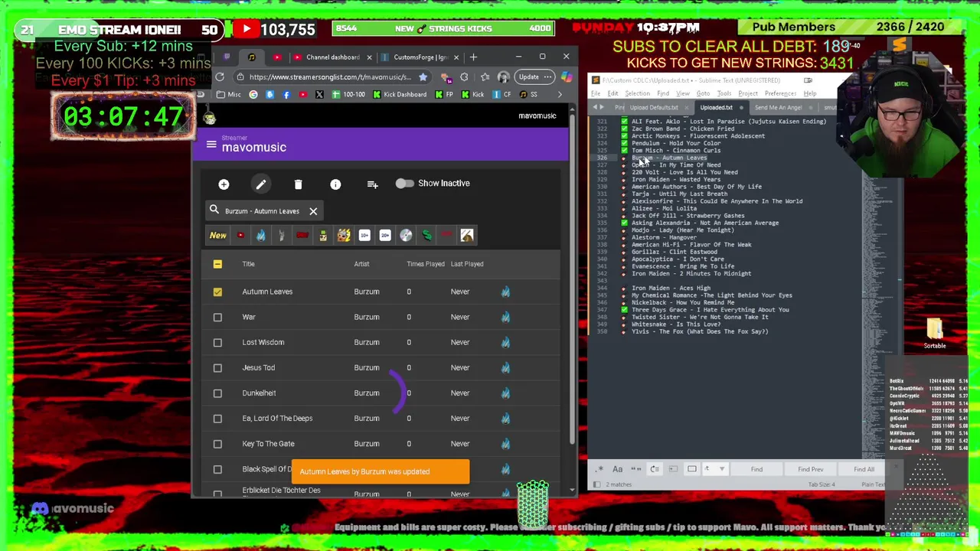Check the Dunkelheit row checkbox
Image resolution: width=980 pixels, height=551 pixels.
point(217,393)
